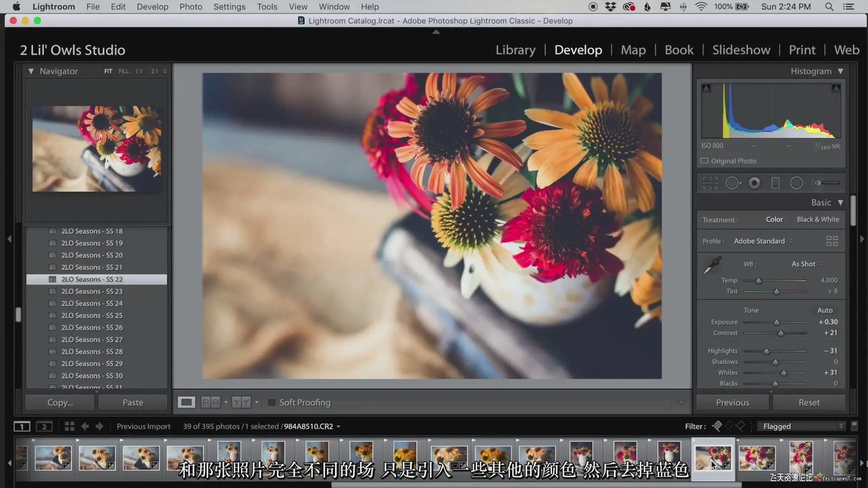
Task: Click the Copy... button
Action: click(60, 402)
